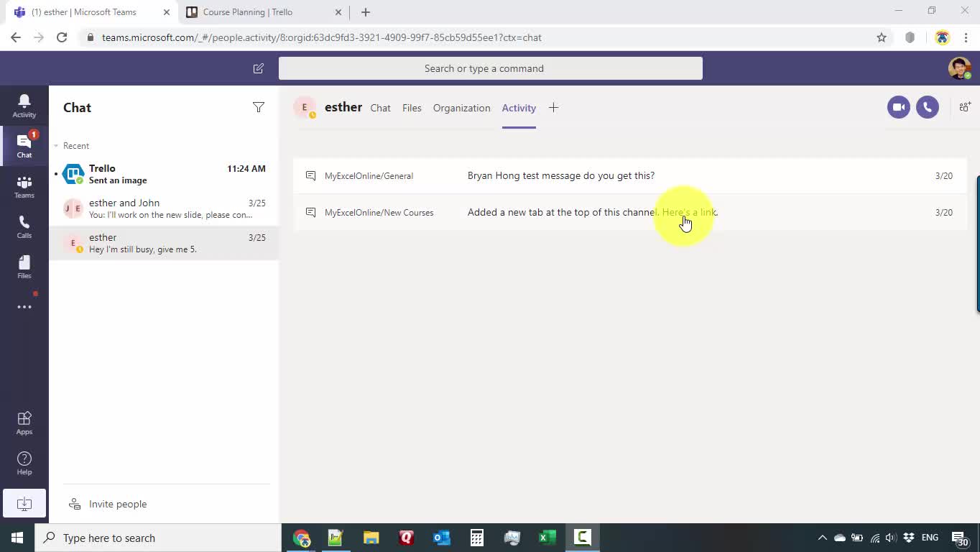Open the Calls section icon
The height and width of the screenshot is (552, 980).
(x=24, y=226)
